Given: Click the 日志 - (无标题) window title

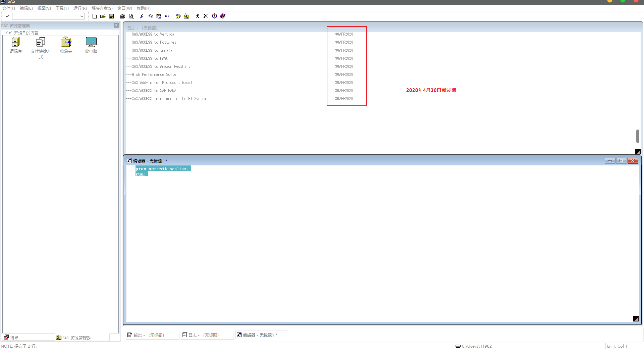Looking at the screenshot, I should 142,28.
